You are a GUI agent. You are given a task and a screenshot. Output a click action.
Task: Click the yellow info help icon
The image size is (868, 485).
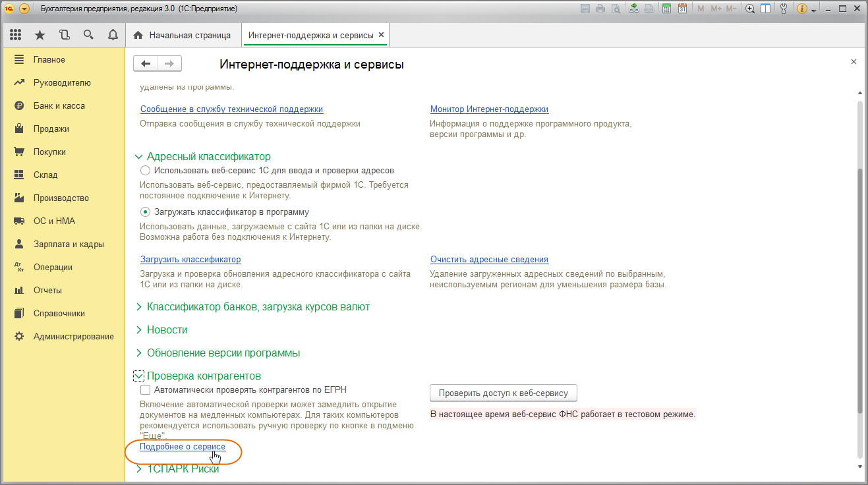pyautogui.click(x=802, y=9)
